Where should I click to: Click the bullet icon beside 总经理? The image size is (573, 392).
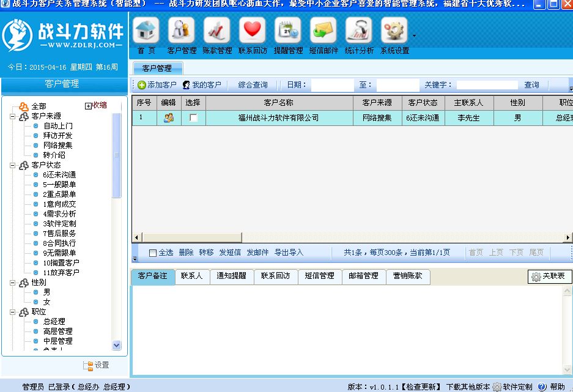pos(36,322)
